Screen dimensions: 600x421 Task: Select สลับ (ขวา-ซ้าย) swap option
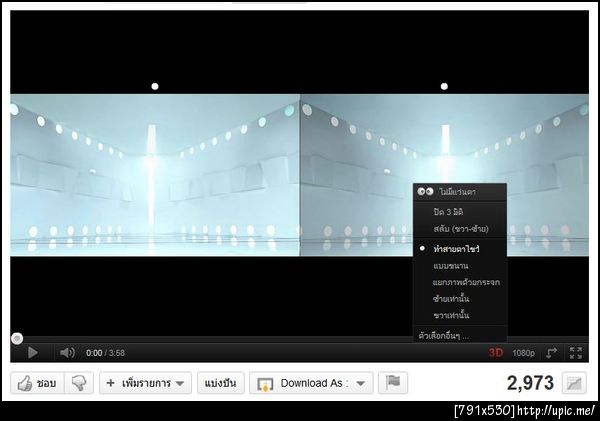click(x=460, y=229)
